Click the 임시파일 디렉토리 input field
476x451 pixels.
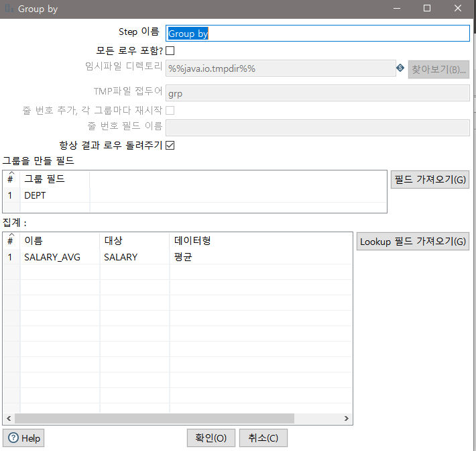tap(280, 68)
